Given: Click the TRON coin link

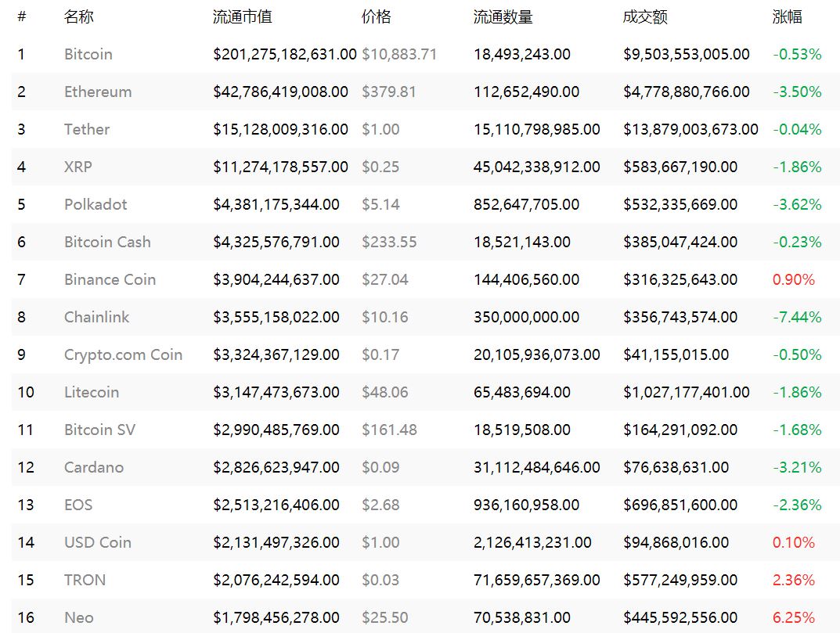Looking at the screenshot, I should click(85, 580).
